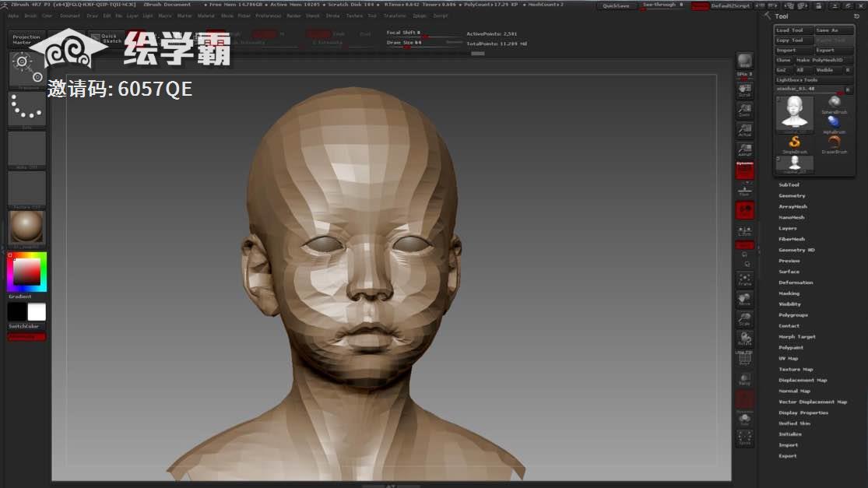
Task: Click the color picker square
Action: click(26, 272)
